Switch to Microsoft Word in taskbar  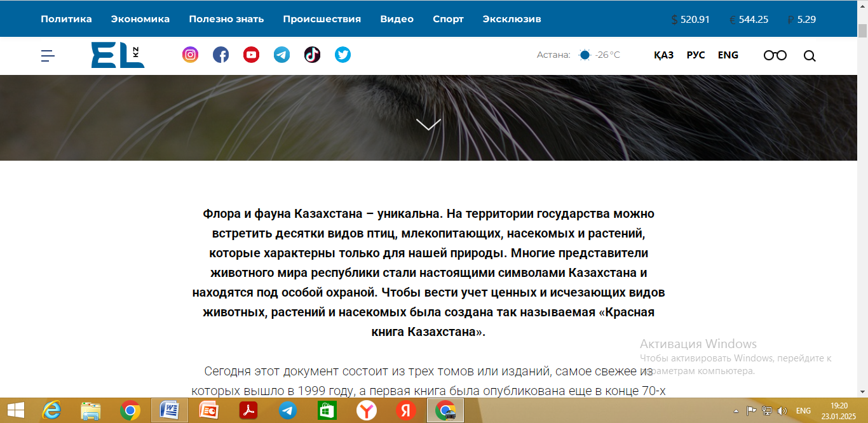(x=170, y=411)
